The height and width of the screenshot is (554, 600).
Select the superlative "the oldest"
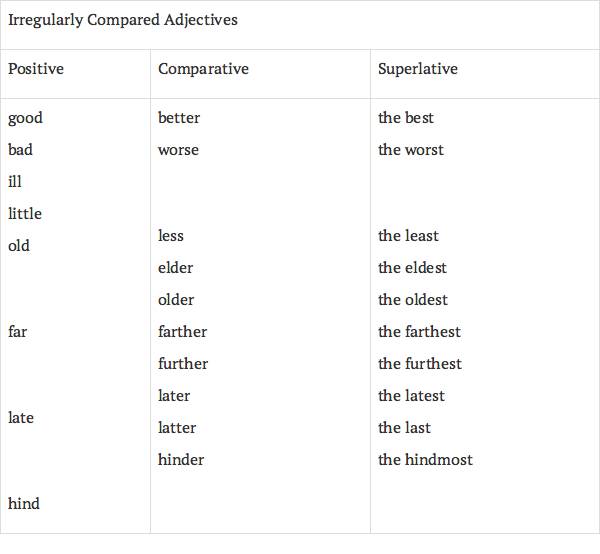point(413,300)
